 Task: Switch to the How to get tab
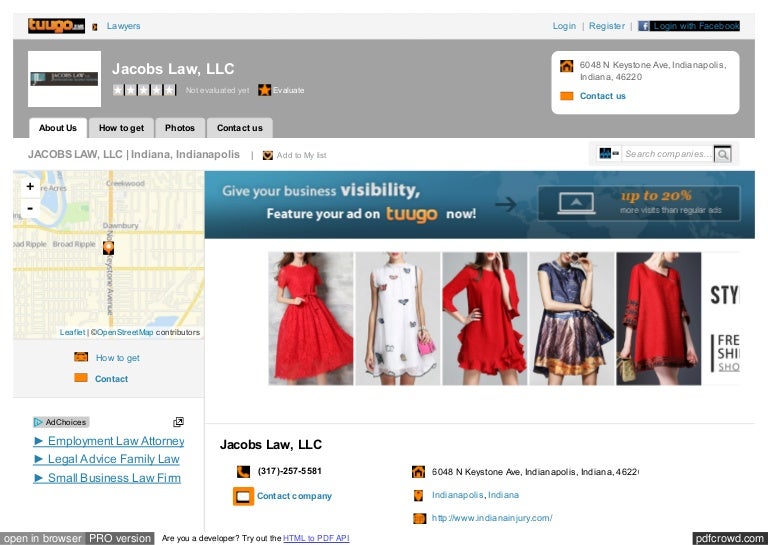click(121, 128)
